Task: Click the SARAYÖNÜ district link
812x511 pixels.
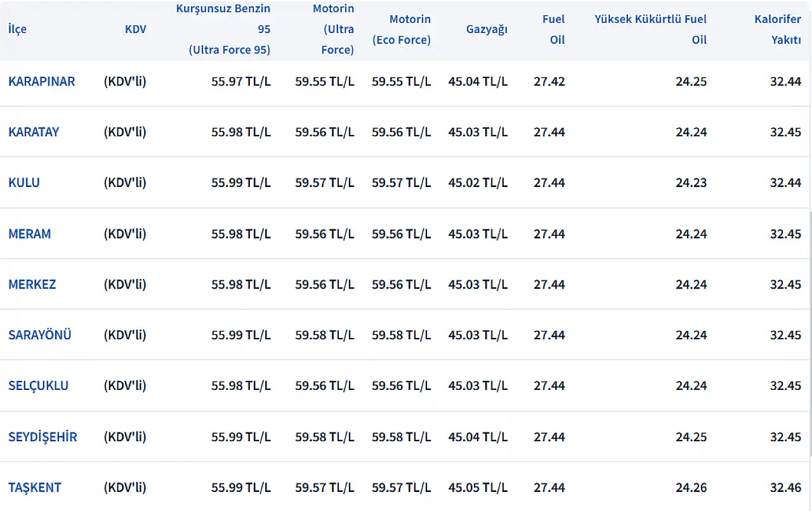Action: click(39, 335)
